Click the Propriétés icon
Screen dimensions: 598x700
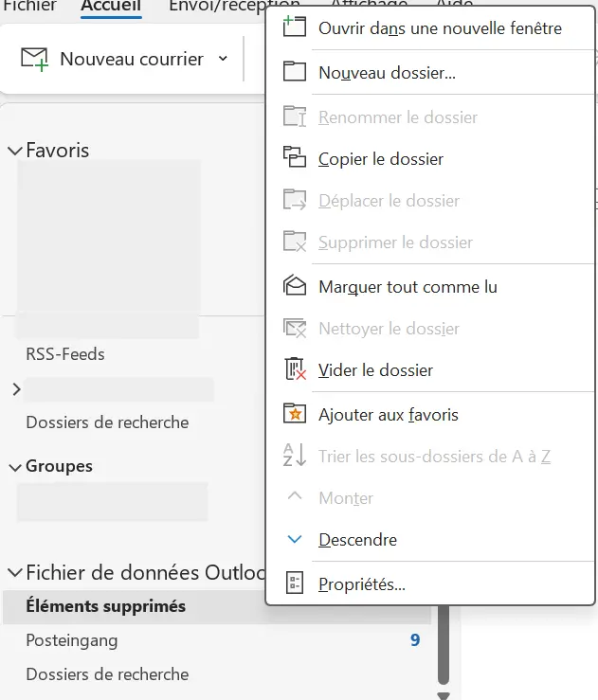click(295, 583)
